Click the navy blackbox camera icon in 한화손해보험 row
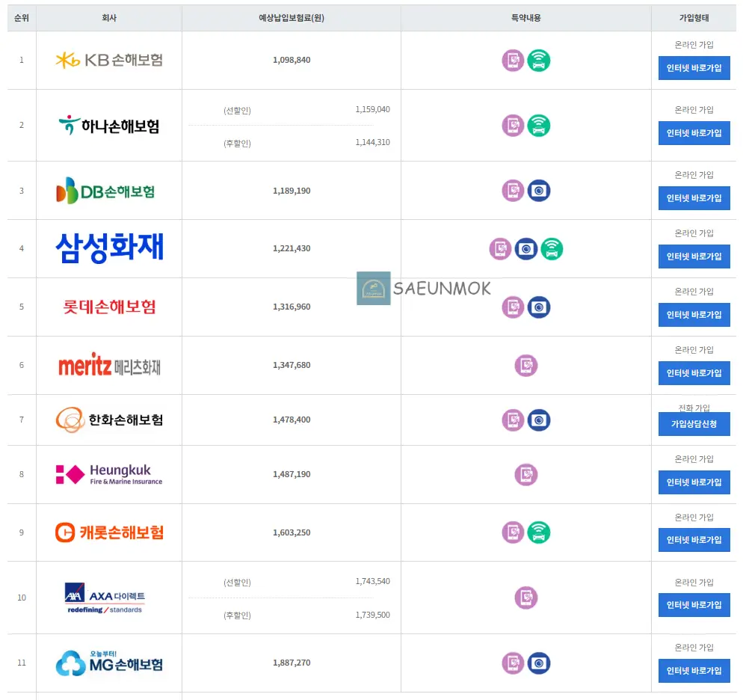The width and height of the screenshot is (743, 700). click(539, 420)
